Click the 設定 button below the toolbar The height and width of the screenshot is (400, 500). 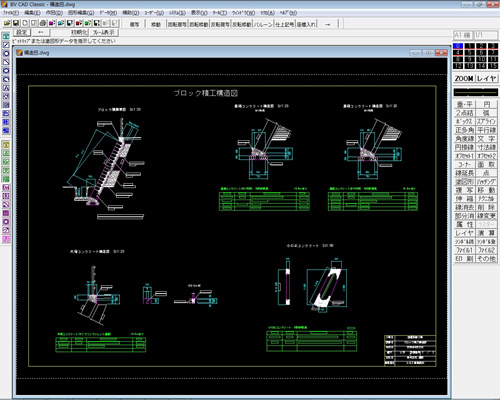point(22,32)
